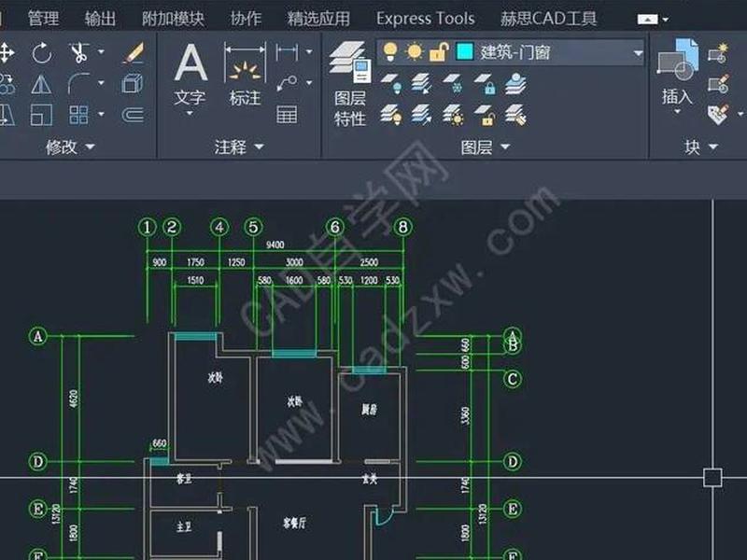Select the 客餐厅 room label
The height and width of the screenshot is (560, 747).
tap(294, 524)
